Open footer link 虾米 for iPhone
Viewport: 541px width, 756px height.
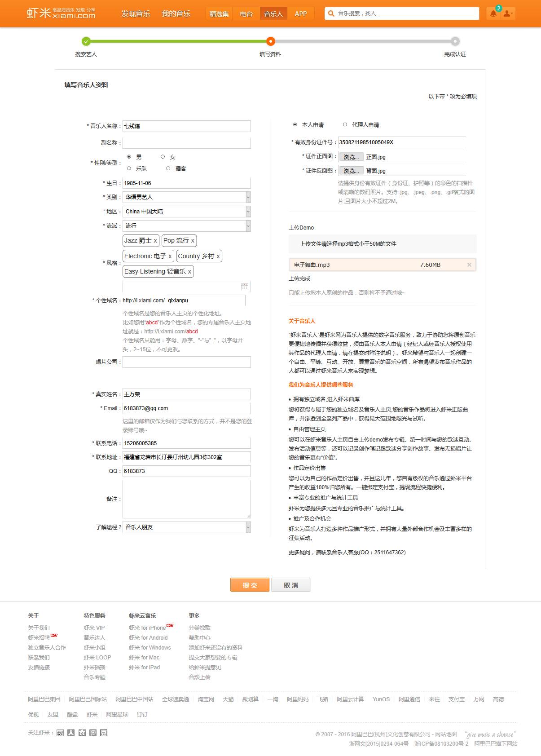coord(147,628)
